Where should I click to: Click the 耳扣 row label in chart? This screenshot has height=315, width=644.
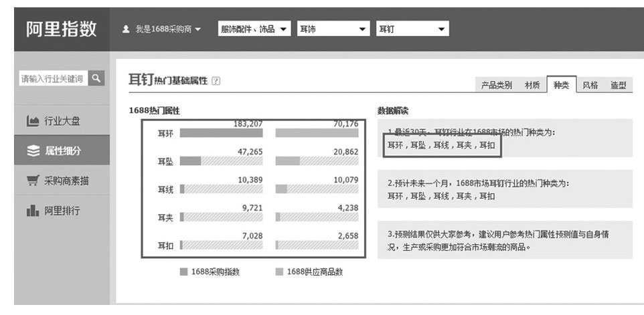pyautogui.click(x=165, y=245)
